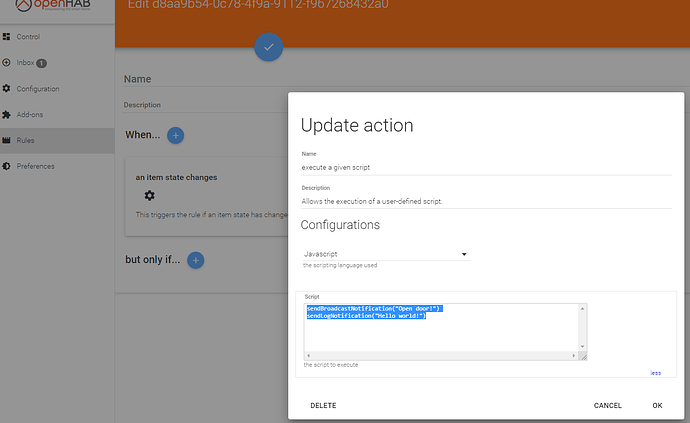Open the item state trigger gear settings
This screenshot has height=423, width=690.
click(x=149, y=195)
